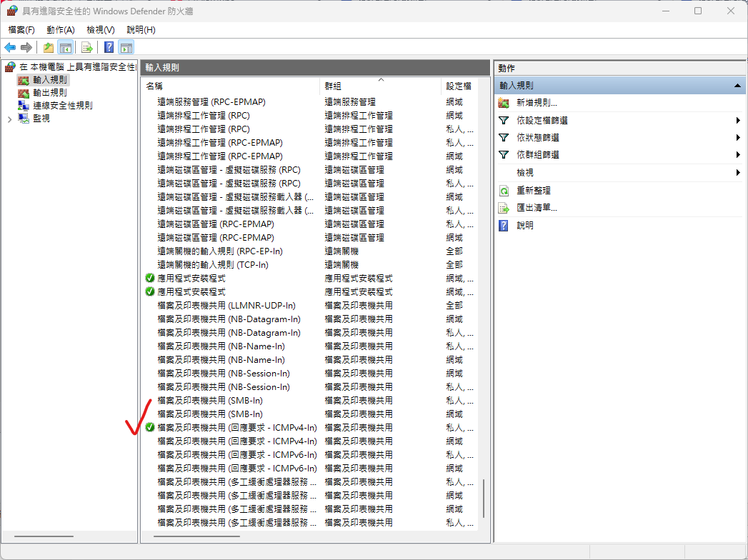Click 匯出清單... in the actions pane

537,208
